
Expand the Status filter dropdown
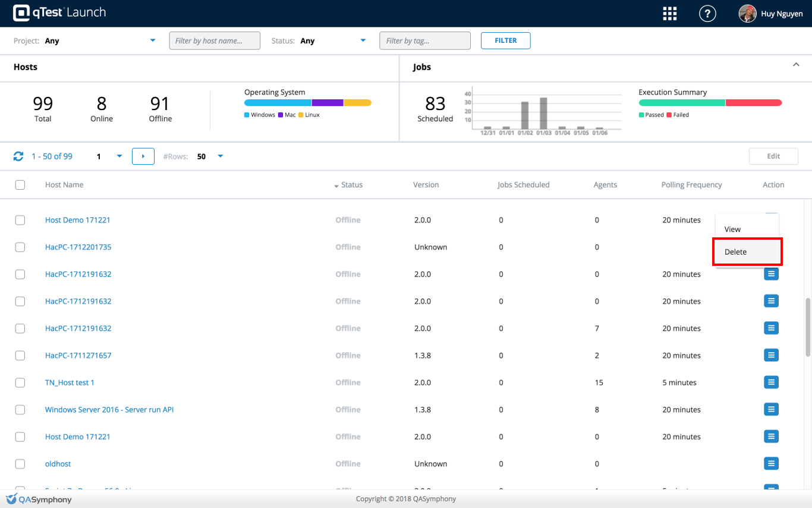[363, 40]
